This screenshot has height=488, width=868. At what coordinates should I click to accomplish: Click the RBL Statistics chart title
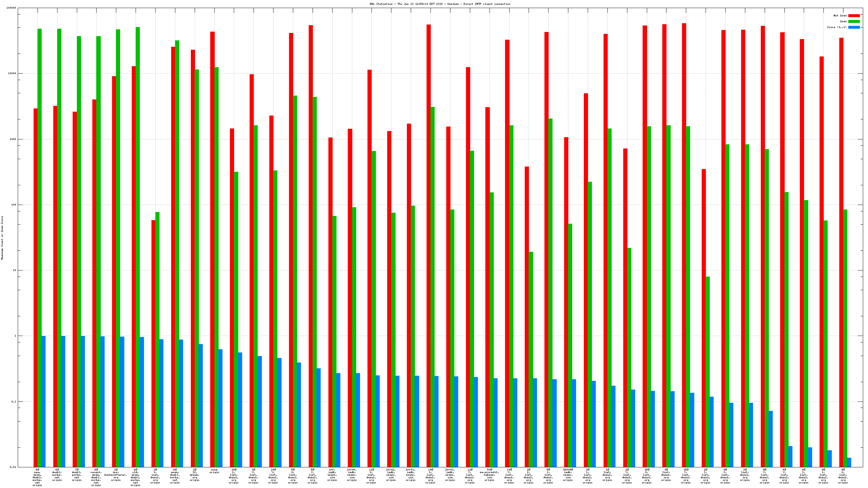[x=440, y=4]
